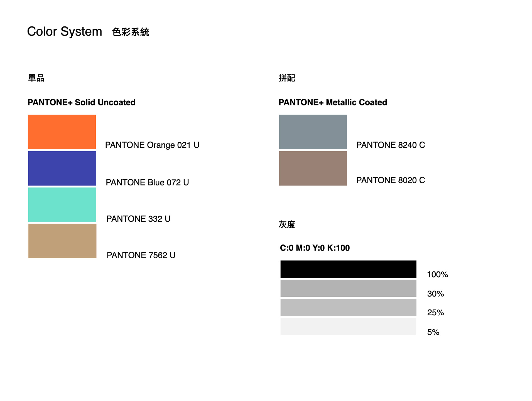Click the orange Pantone Orange 021 U swatch

pyautogui.click(x=62, y=132)
